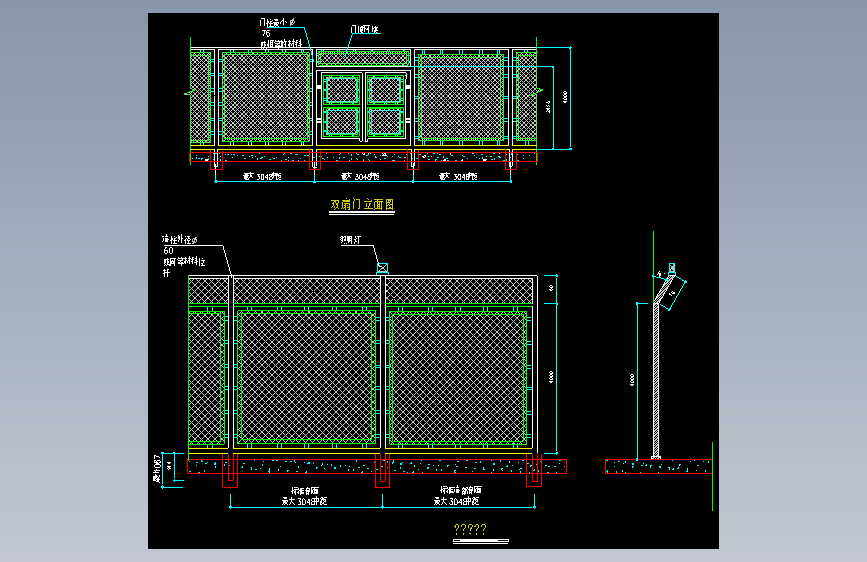
Task: Select the '76' gate post label
Action: point(266,33)
